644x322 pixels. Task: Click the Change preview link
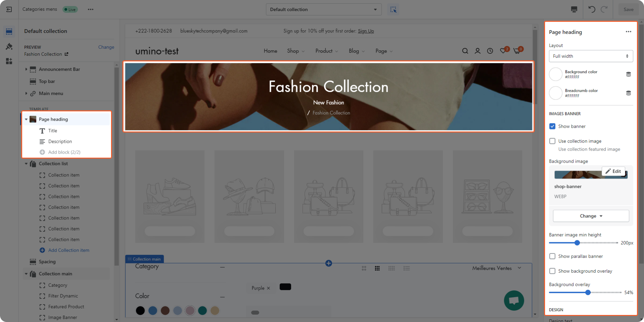pos(106,47)
